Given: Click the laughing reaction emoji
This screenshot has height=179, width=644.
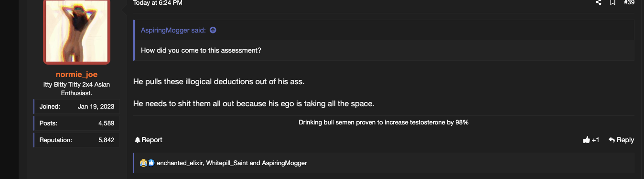Looking at the screenshot, I should (143, 163).
